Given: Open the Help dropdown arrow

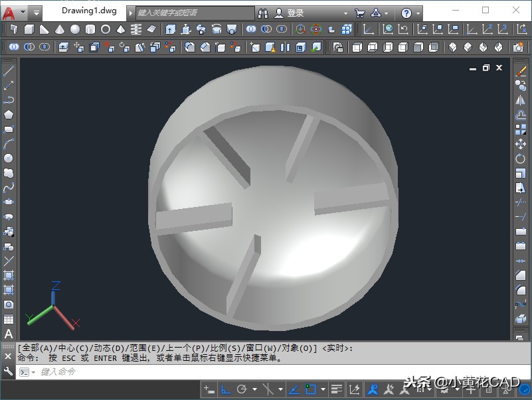Looking at the screenshot, I should coord(418,13).
